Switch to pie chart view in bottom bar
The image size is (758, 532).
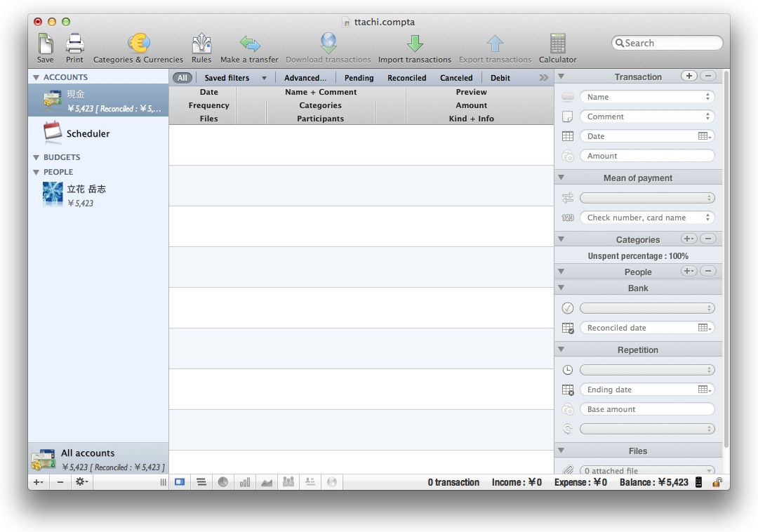[x=223, y=482]
